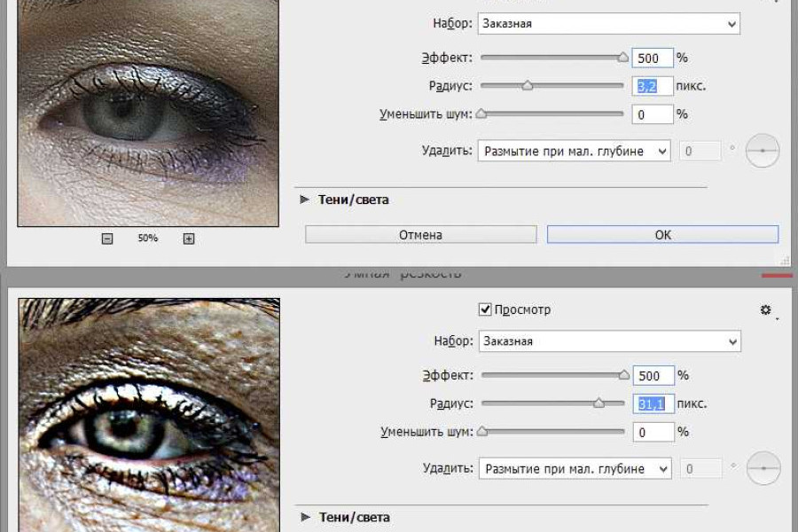Click the Радиус field showing 3,2
Image resolution: width=798 pixels, height=532 pixels.
pos(652,86)
